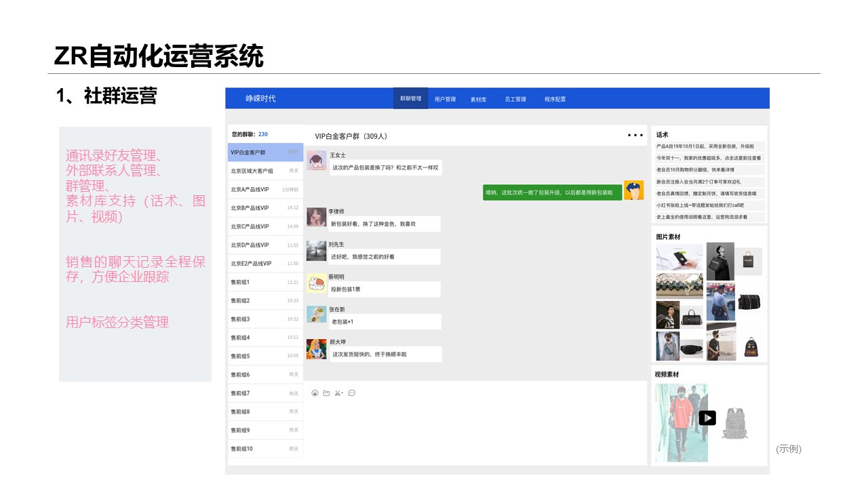Viewport: 868px width, 488px height.
Task: Click script about 老会员10月购物积分翻倍
Action: coord(709,170)
